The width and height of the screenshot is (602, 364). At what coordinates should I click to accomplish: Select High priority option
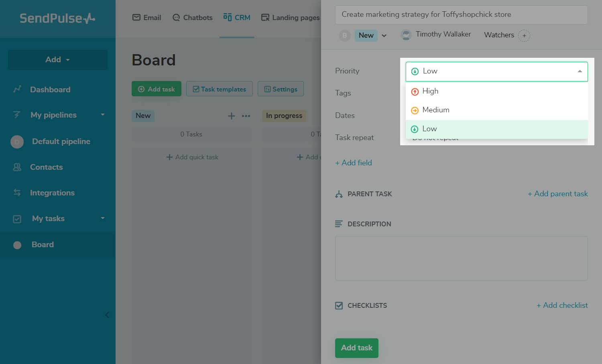pyautogui.click(x=497, y=92)
